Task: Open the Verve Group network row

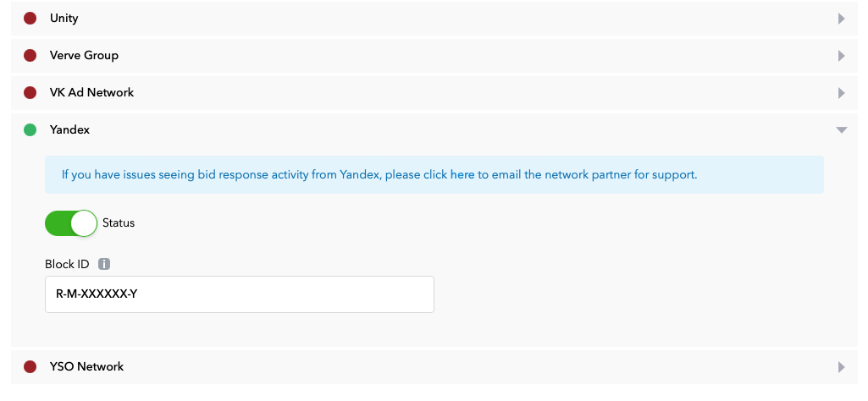Action: coord(434,55)
